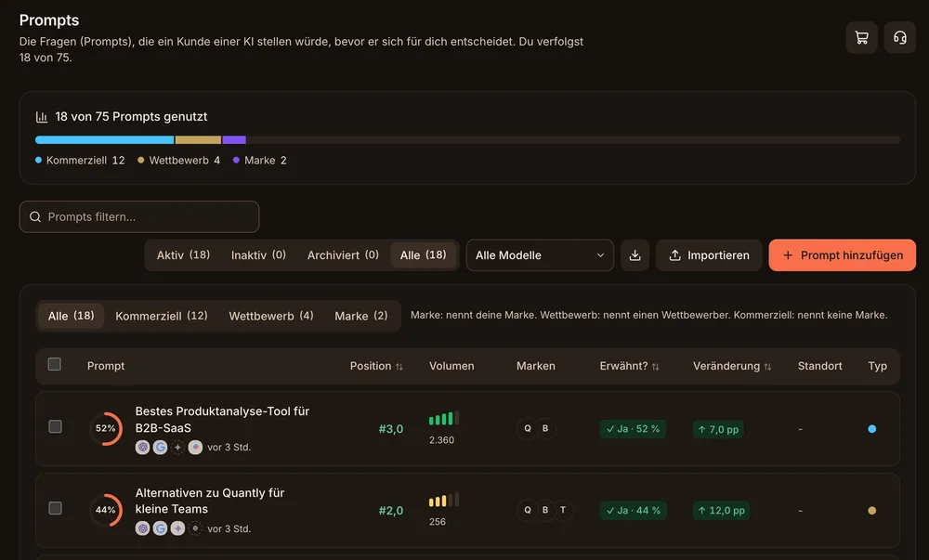Image resolution: width=929 pixels, height=560 pixels.
Task: Click the magnifier icon in filter field
Action: coord(35,216)
